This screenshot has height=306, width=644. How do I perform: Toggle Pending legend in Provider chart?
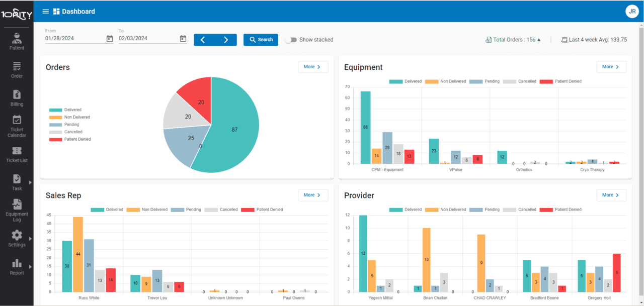[x=485, y=210]
